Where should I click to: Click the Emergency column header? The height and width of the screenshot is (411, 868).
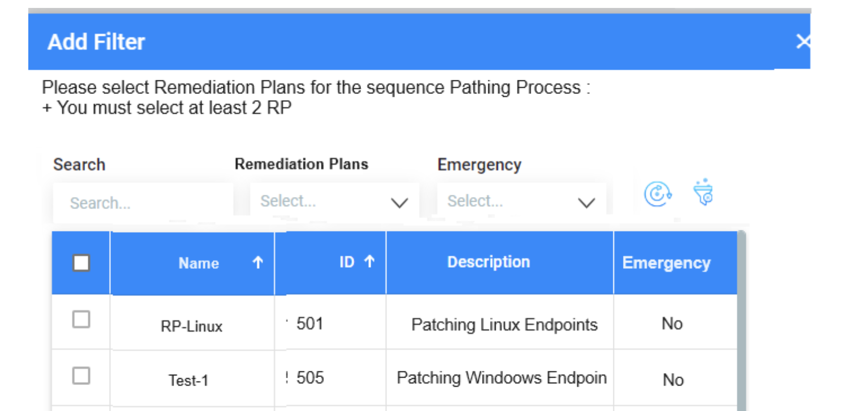667,262
